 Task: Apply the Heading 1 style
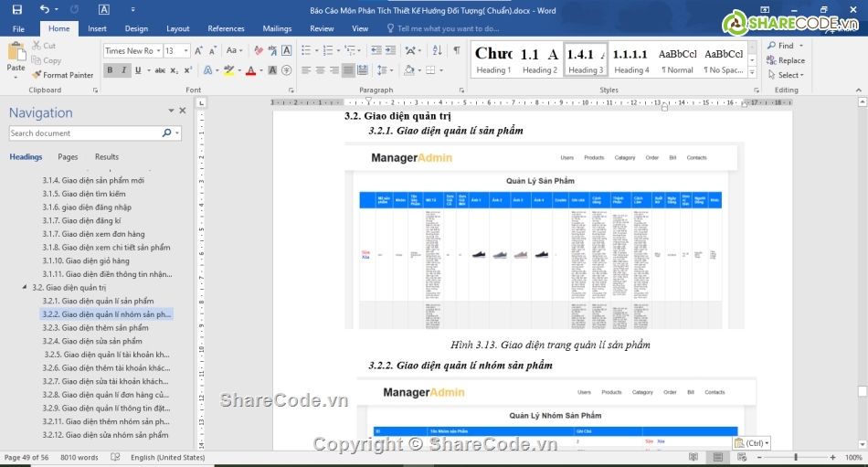click(493, 59)
